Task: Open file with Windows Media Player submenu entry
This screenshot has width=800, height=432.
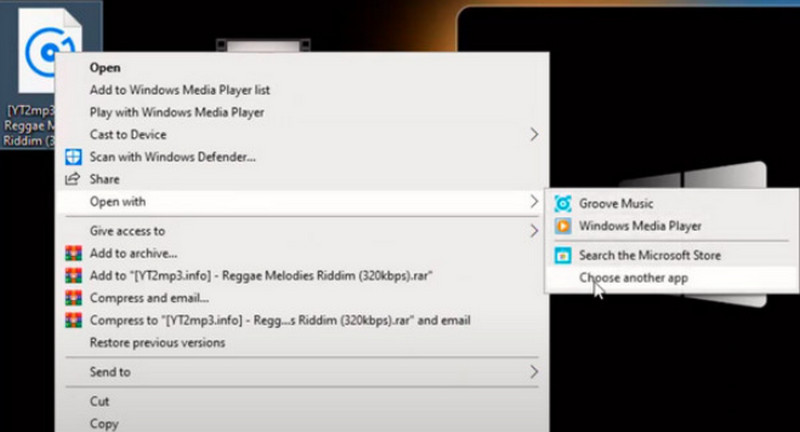Action: pos(672,226)
